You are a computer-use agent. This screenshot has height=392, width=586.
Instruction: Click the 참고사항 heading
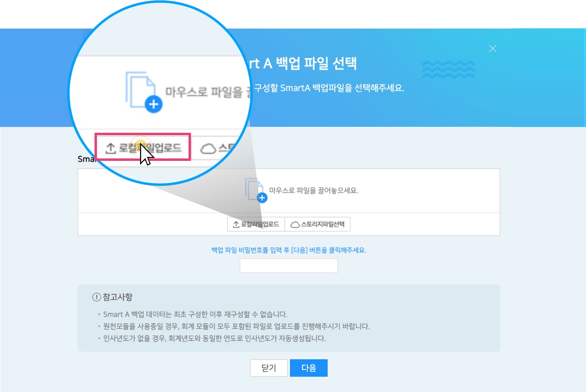117,297
